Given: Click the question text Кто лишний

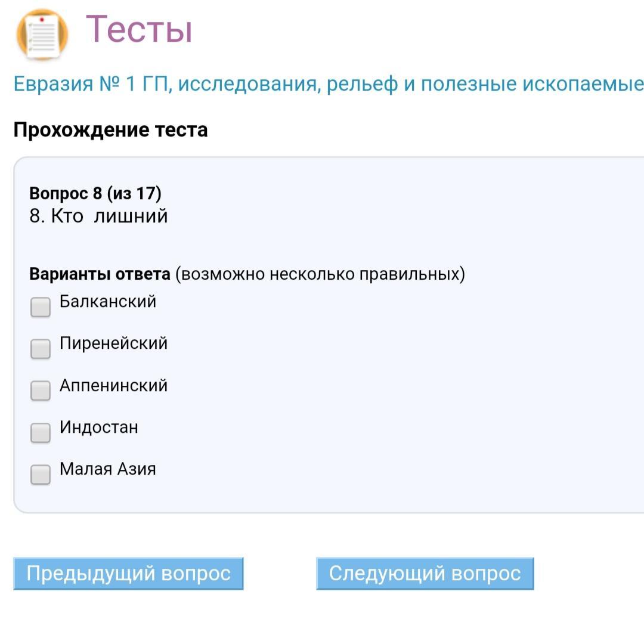Looking at the screenshot, I should point(99,216).
